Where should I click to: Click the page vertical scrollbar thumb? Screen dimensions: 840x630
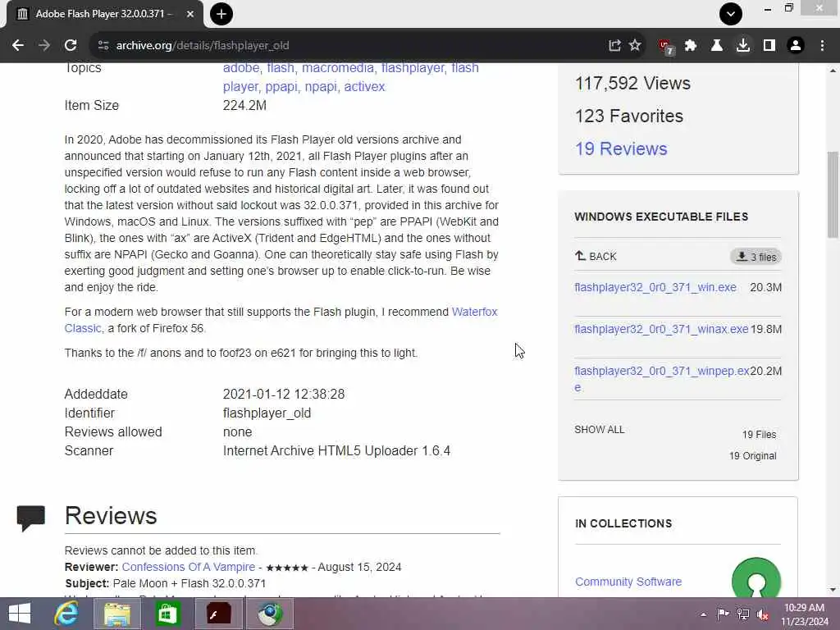click(x=833, y=194)
